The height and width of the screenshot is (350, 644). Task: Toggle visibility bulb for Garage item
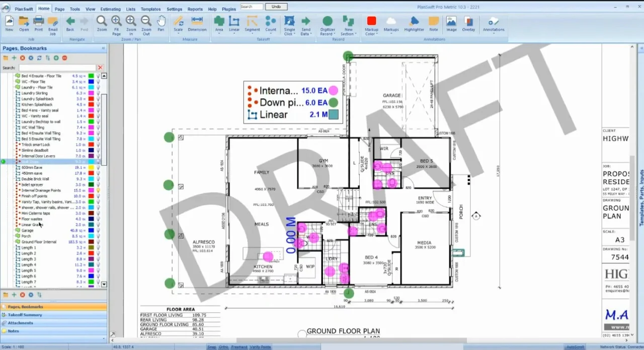[x=98, y=230]
